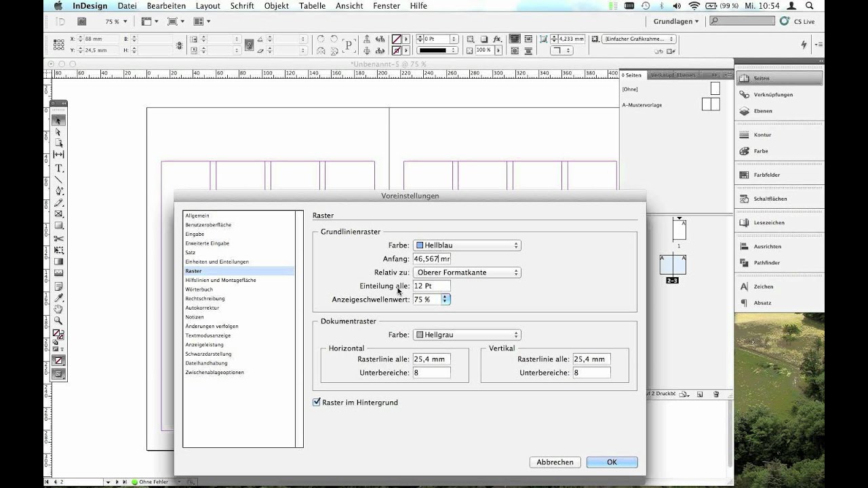Select the Selection tool (black arrow)
The width and height of the screenshot is (868, 488).
pos(59,121)
